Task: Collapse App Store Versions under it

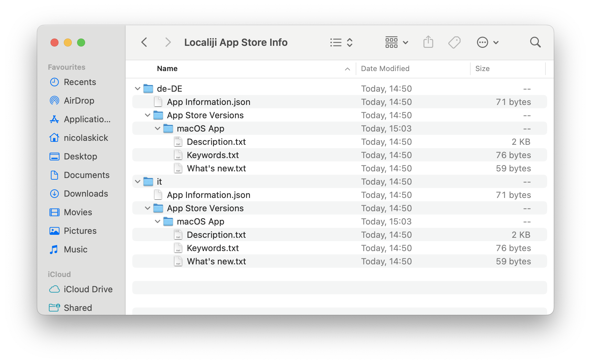Action: point(148,208)
